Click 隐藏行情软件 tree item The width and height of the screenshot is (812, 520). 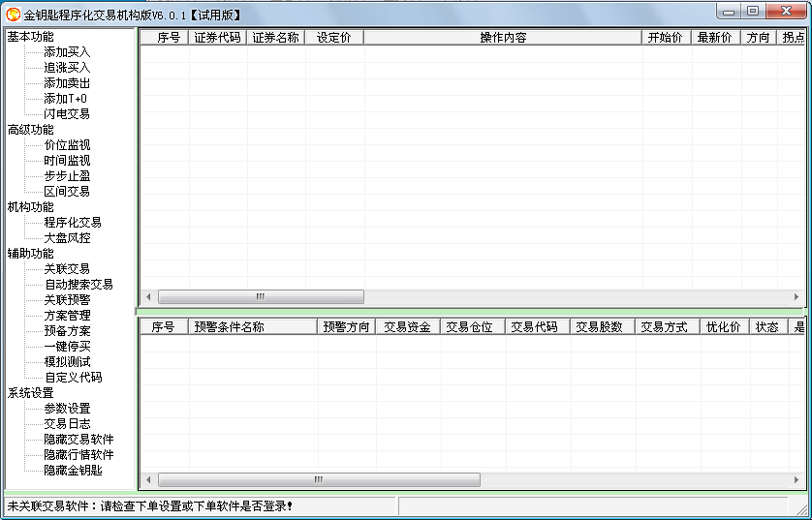click(x=78, y=455)
